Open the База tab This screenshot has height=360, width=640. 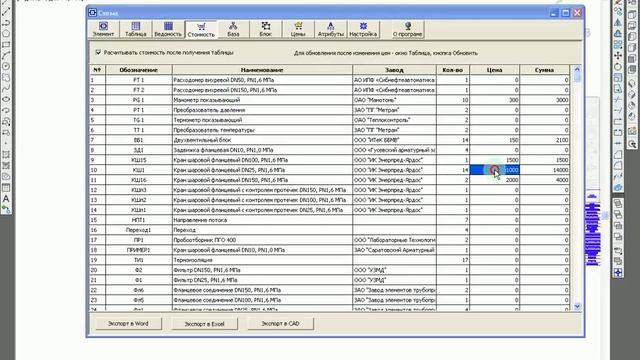[x=233, y=29]
